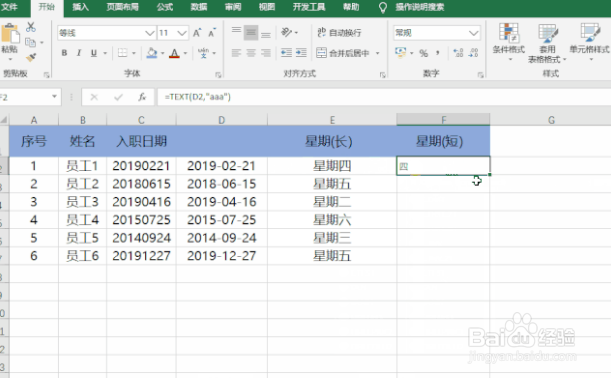The height and width of the screenshot is (378, 611).
Task: Switch to 插入 Insert tab
Action: click(80, 7)
